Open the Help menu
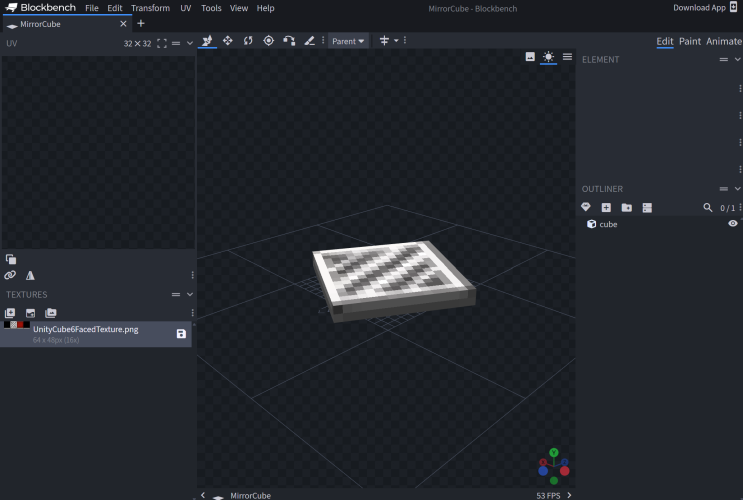Screen dimensions: 743x500 point(265,8)
